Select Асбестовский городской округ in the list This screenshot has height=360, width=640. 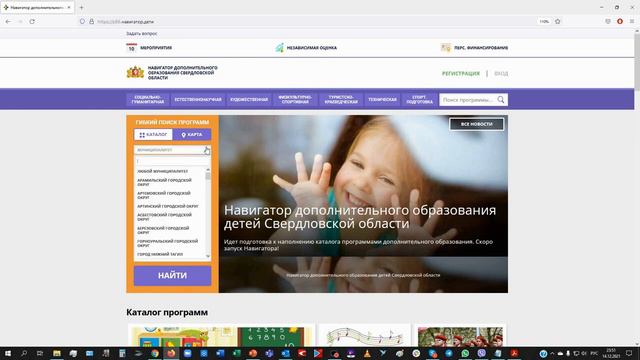[x=164, y=217]
